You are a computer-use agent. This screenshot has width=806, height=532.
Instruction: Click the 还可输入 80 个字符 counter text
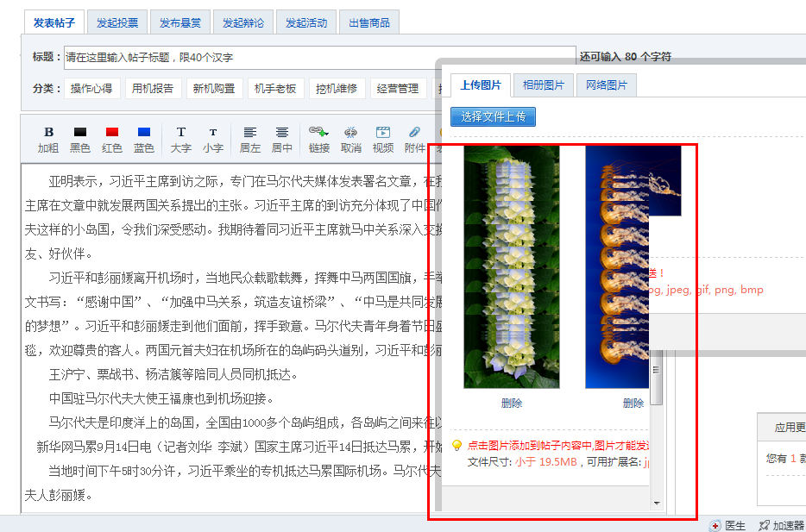click(x=626, y=57)
